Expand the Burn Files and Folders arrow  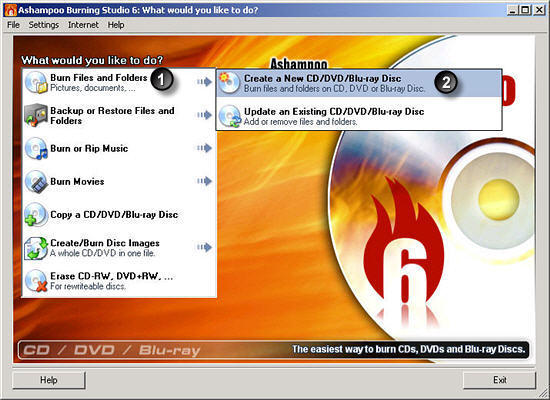tap(204, 82)
